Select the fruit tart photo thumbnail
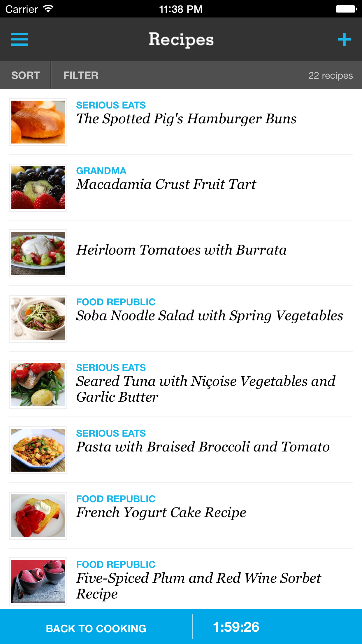Screen dimensions: 362x644 click(38, 188)
